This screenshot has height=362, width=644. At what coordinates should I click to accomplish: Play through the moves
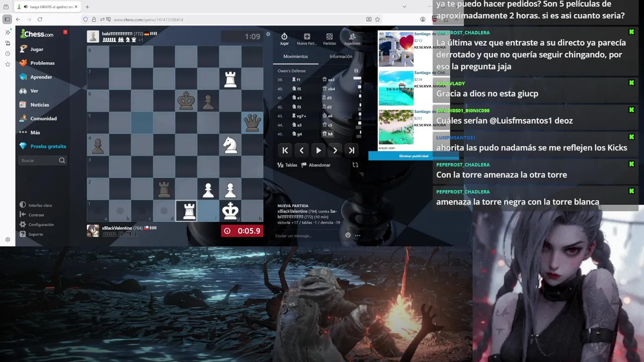tap(318, 150)
